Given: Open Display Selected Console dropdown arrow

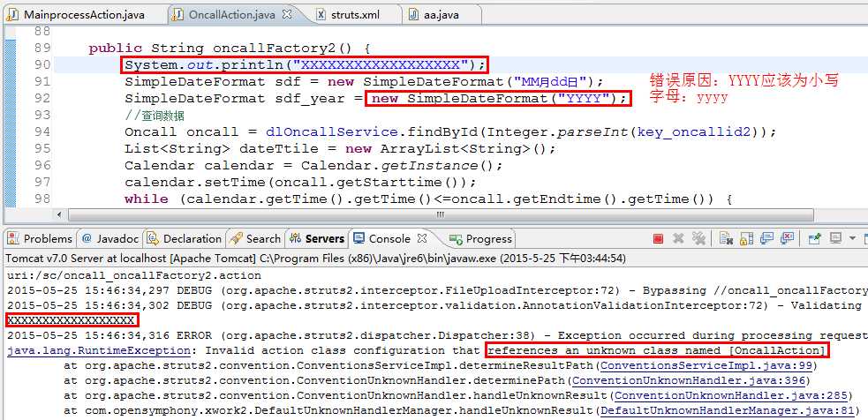Looking at the screenshot, I should [x=852, y=238].
